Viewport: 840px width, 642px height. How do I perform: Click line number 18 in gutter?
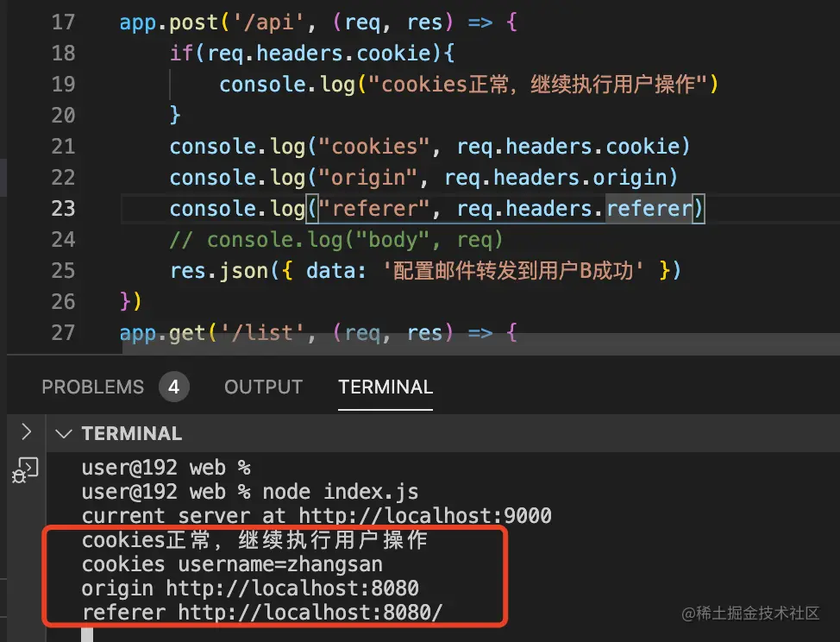pos(63,53)
